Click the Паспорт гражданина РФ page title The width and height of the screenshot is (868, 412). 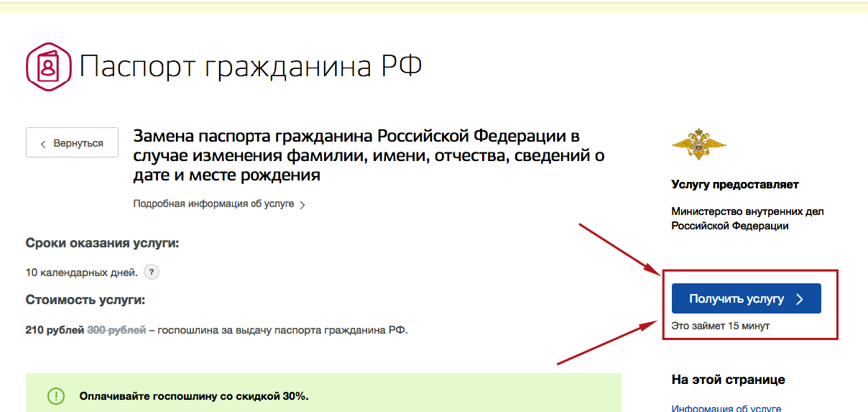(250, 67)
